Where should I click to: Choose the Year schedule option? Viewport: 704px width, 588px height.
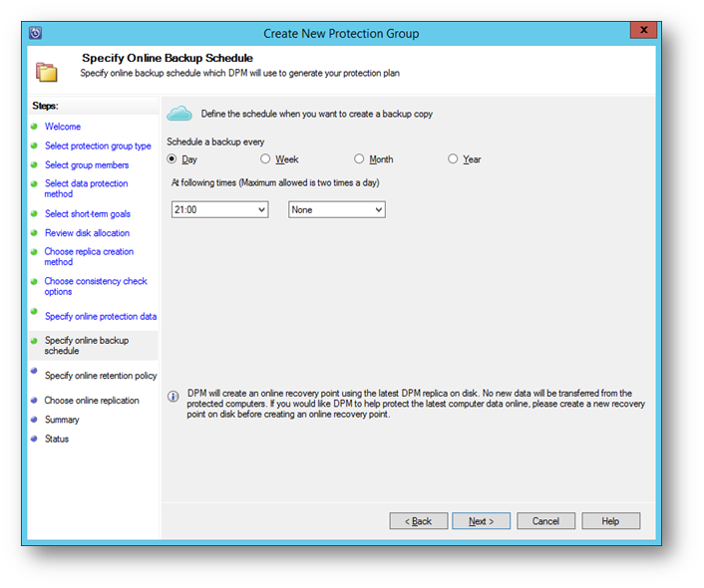[453, 158]
